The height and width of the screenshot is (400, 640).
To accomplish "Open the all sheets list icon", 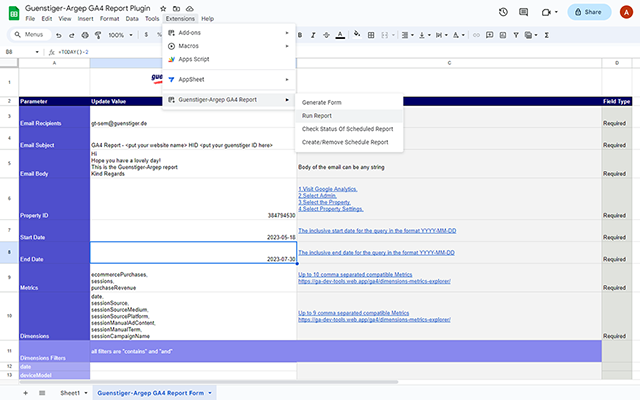I will pos(42,393).
